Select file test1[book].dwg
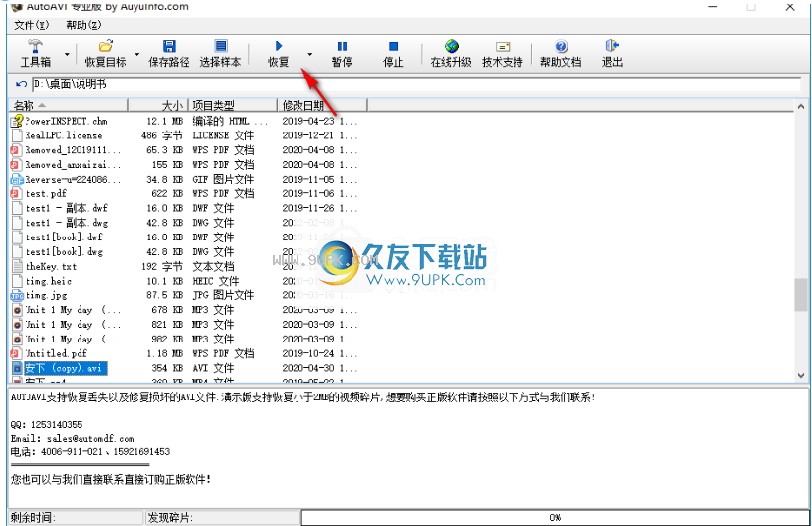 pos(64,251)
